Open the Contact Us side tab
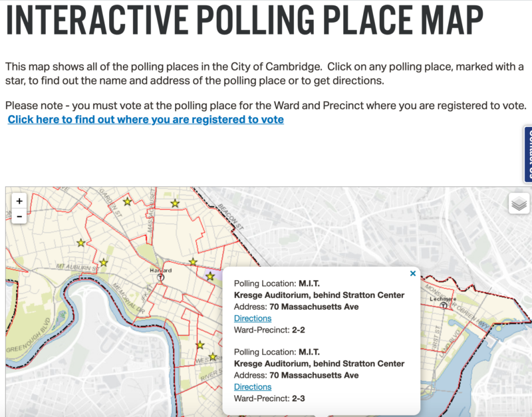This screenshot has height=417, width=532. pyautogui.click(x=528, y=154)
